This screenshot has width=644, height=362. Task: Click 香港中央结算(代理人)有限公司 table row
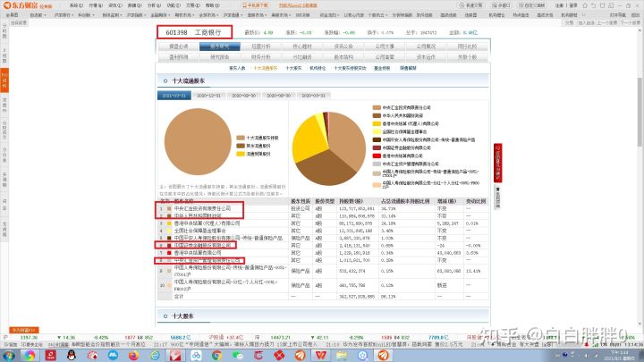pos(323,223)
